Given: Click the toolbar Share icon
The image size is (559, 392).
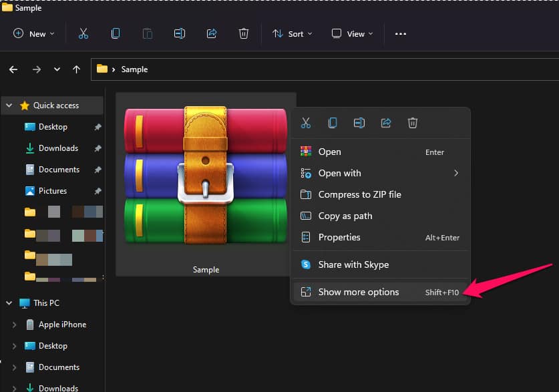Looking at the screenshot, I should 212,33.
